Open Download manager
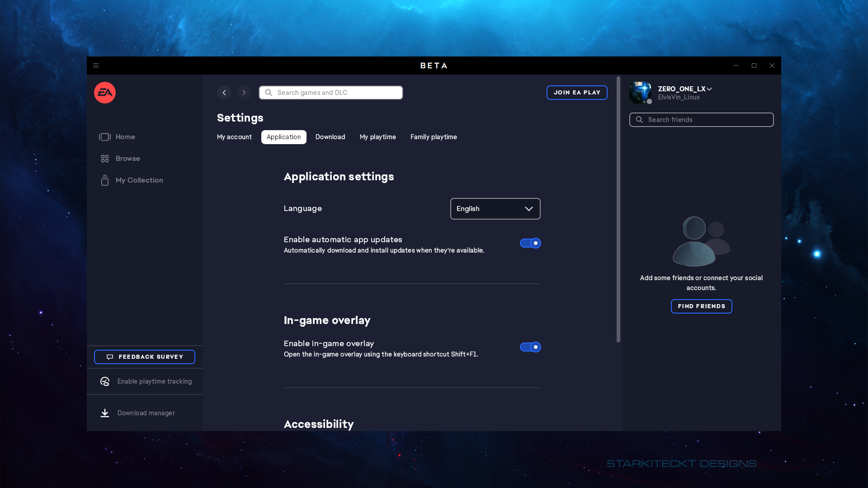Image resolution: width=868 pixels, height=488 pixels. click(146, 413)
